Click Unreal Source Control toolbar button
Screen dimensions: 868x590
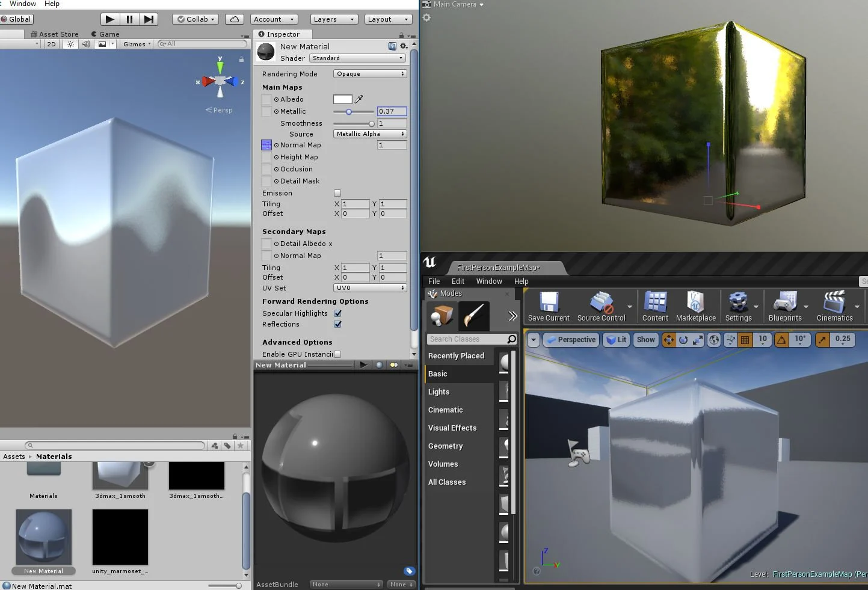click(x=601, y=306)
